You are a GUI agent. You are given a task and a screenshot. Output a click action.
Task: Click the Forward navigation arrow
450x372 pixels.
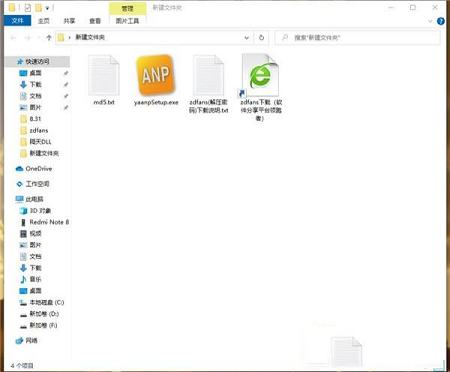click(x=28, y=38)
